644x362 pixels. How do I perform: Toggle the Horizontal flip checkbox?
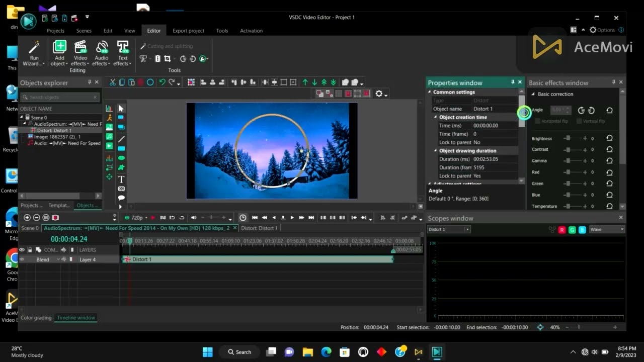pos(538,121)
